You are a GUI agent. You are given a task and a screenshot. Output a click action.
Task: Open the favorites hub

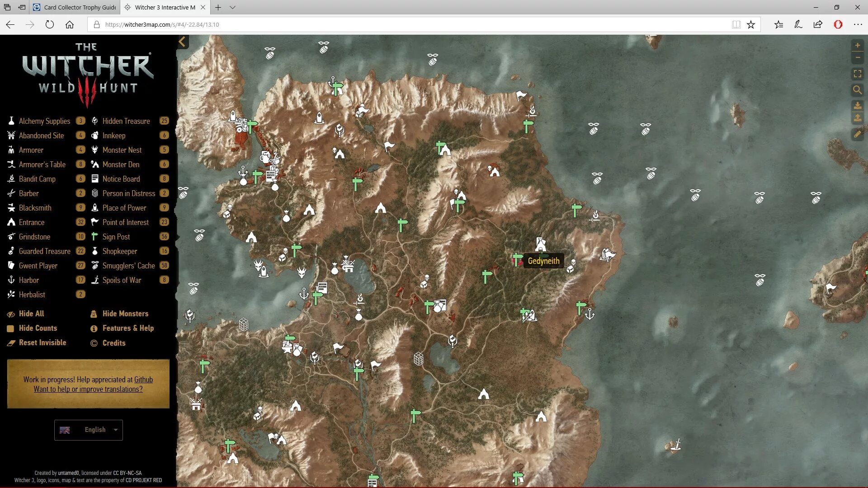coord(778,25)
